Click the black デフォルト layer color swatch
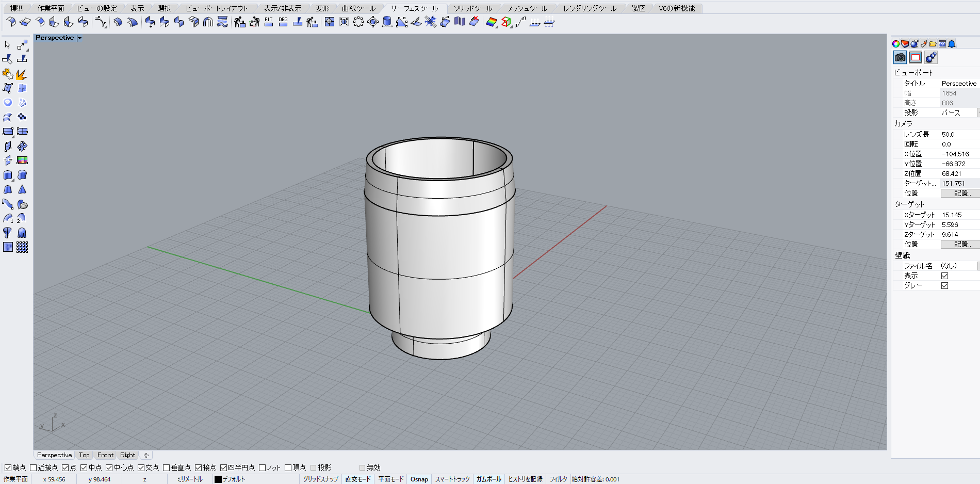 [x=218, y=479]
